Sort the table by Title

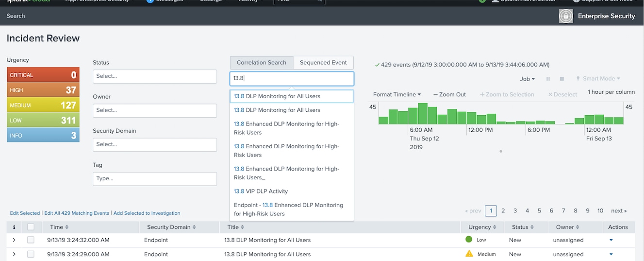[x=243, y=227]
